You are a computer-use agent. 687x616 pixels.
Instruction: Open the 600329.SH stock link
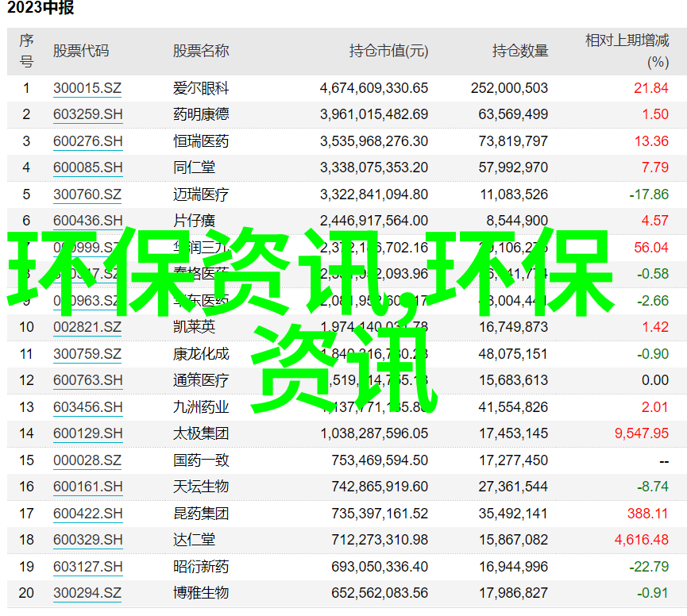(87, 540)
